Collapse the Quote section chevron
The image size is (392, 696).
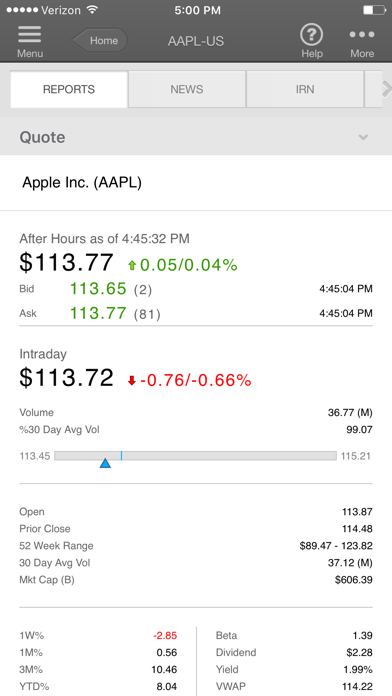click(364, 137)
